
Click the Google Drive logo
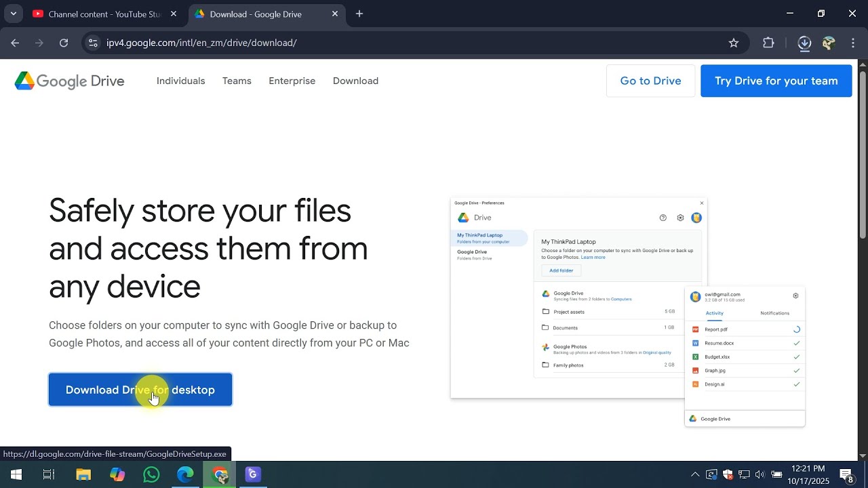[70, 81]
